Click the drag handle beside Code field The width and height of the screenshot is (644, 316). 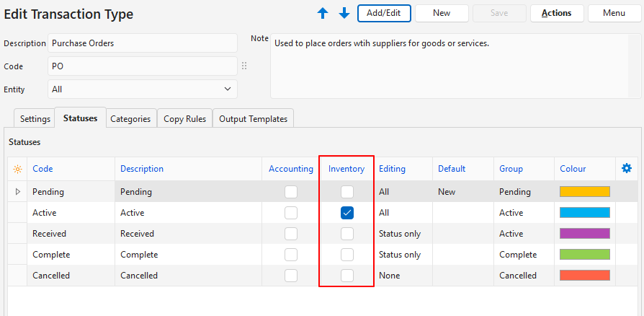(244, 66)
